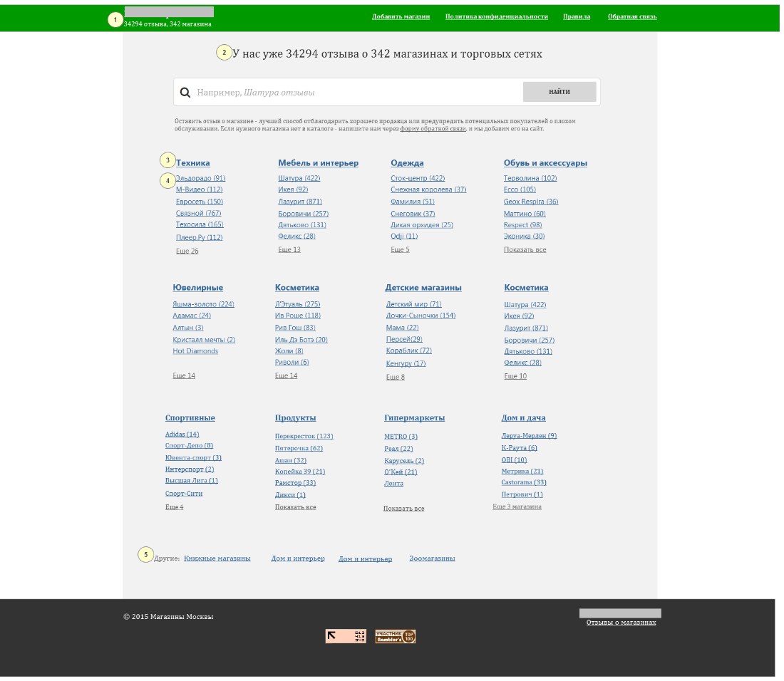Open Терволина (102) store link
Screen dimensions: 784x681
click(530, 178)
